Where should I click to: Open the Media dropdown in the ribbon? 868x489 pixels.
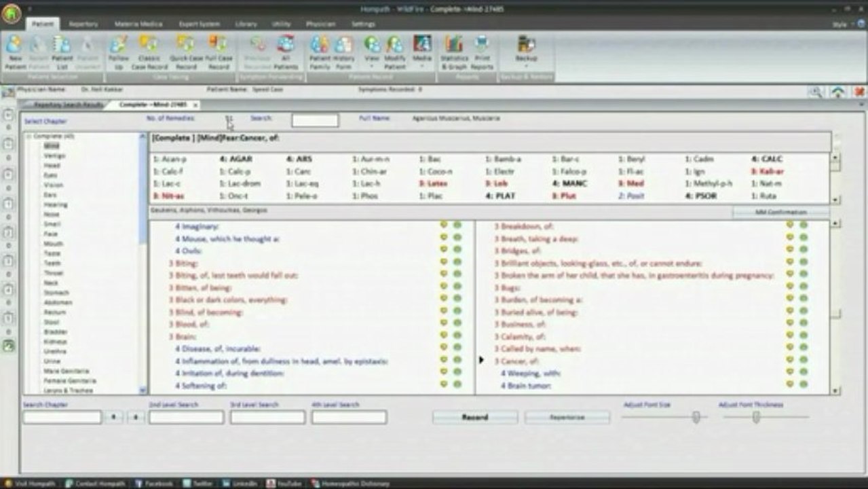coord(422,52)
